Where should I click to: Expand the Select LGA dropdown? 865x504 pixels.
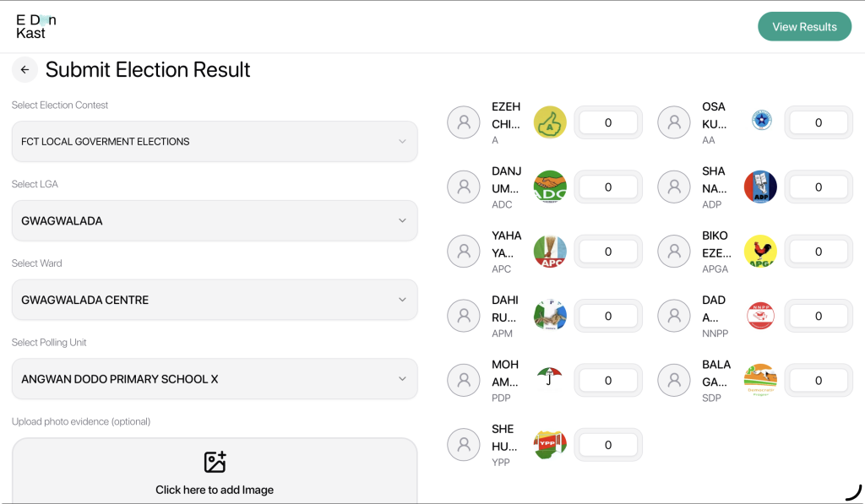[215, 221]
